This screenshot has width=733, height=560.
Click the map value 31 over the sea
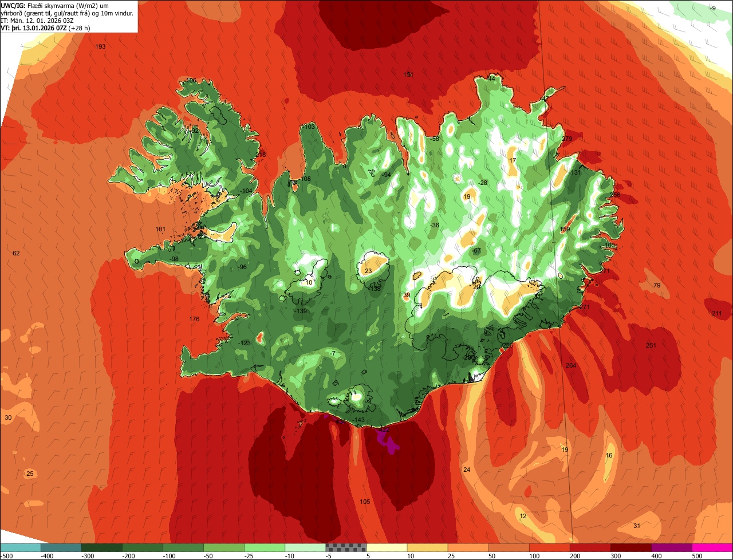point(637,526)
